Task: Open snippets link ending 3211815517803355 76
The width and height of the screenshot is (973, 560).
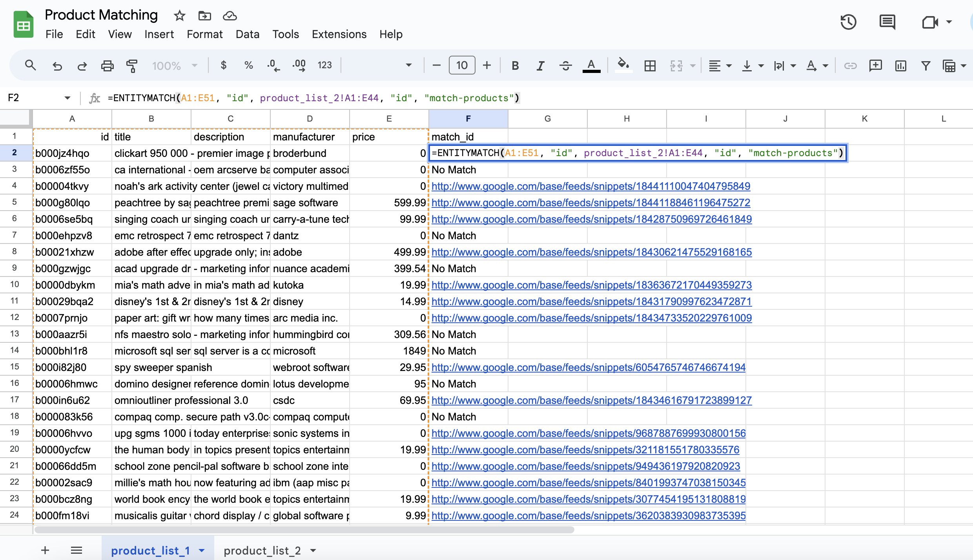Action: [x=585, y=450]
